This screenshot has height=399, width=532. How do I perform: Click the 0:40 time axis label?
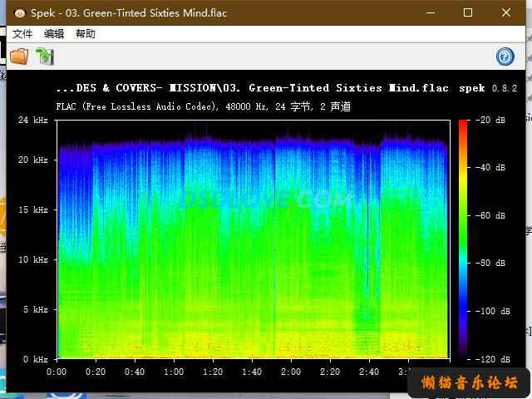point(135,372)
